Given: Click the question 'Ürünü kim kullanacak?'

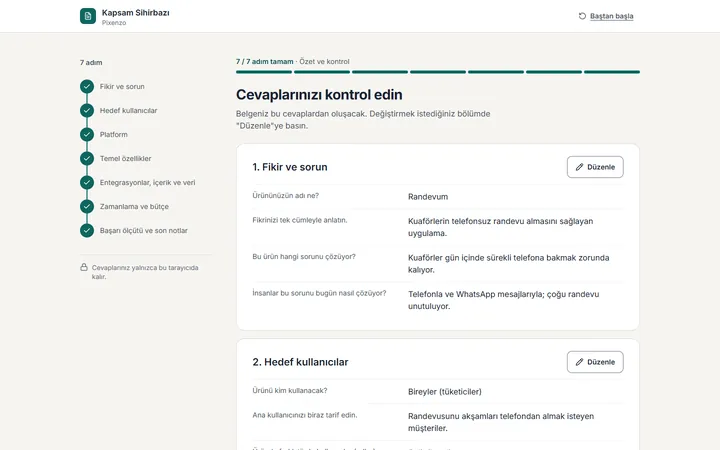Looking at the screenshot, I should pyautogui.click(x=290, y=391).
